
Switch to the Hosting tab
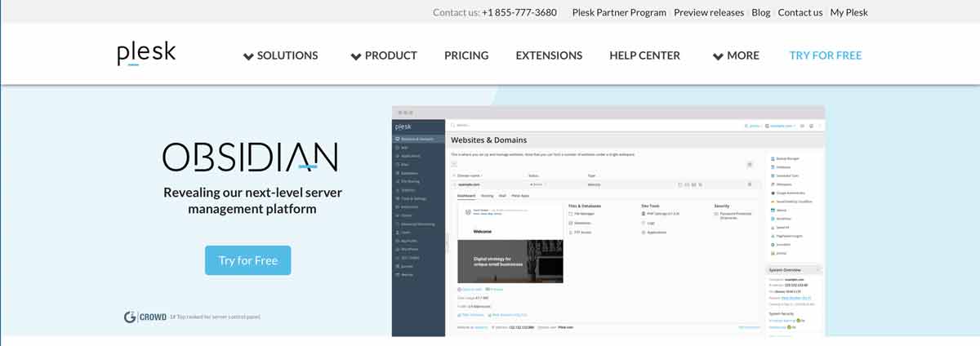pyautogui.click(x=487, y=196)
